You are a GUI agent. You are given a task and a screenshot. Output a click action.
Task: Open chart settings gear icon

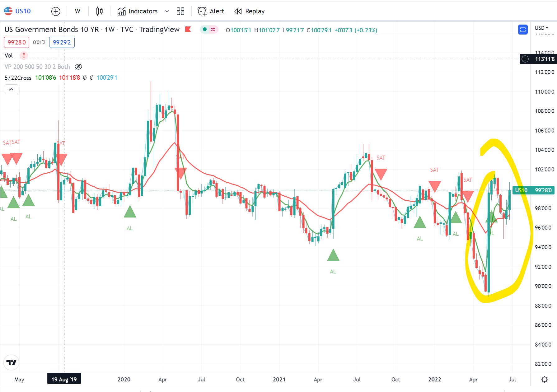pyautogui.click(x=544, y=379)
